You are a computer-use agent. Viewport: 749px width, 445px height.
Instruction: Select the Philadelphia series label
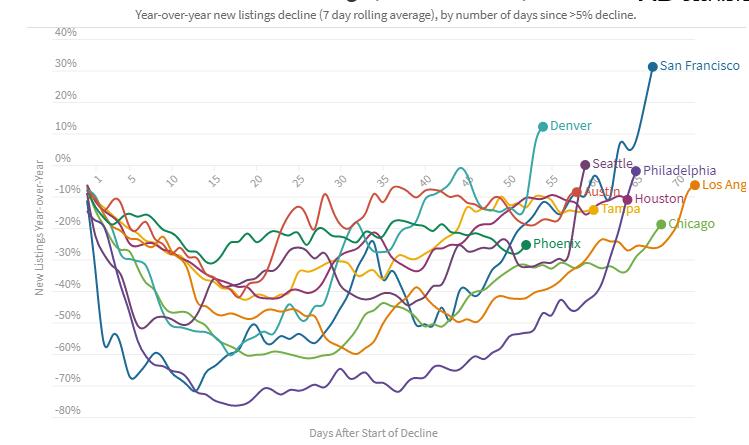point(679,171)
